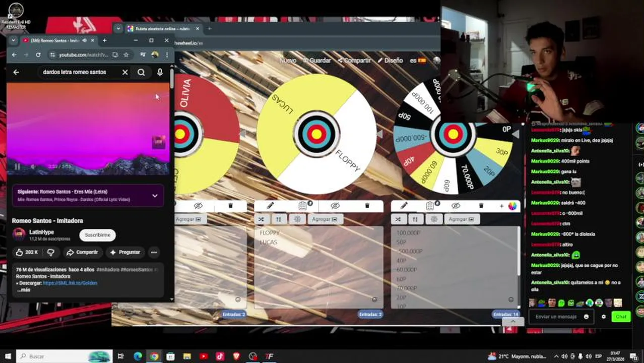Start voice search with the microphone icon

pos(160,72)
